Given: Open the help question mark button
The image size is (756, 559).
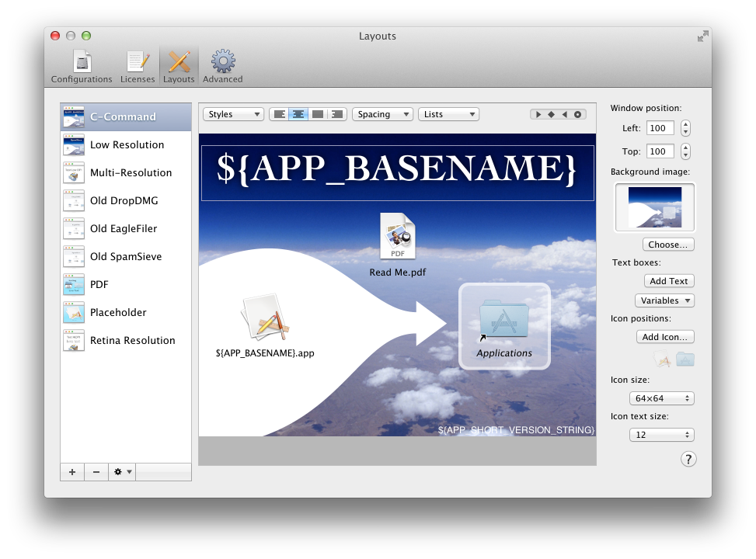Looking at the screenshot, I should pyautogui.click(x=688, y=459).
